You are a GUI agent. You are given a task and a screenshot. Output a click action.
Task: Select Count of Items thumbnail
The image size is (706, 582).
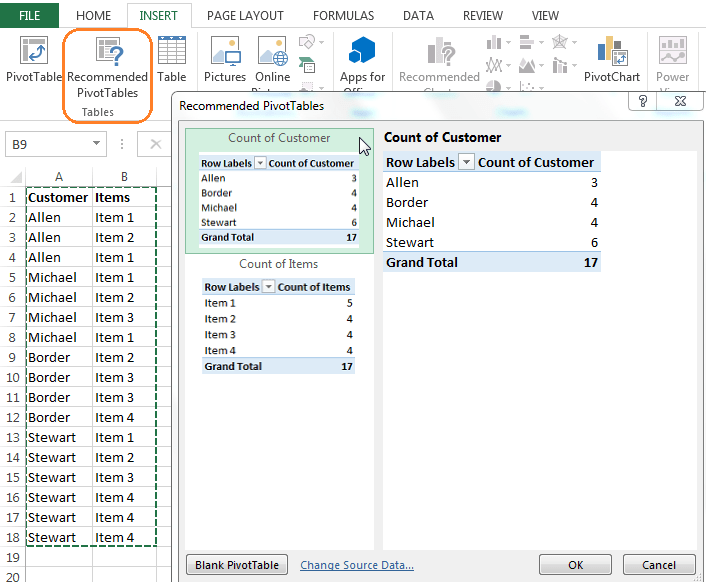(x=279, y=315)
